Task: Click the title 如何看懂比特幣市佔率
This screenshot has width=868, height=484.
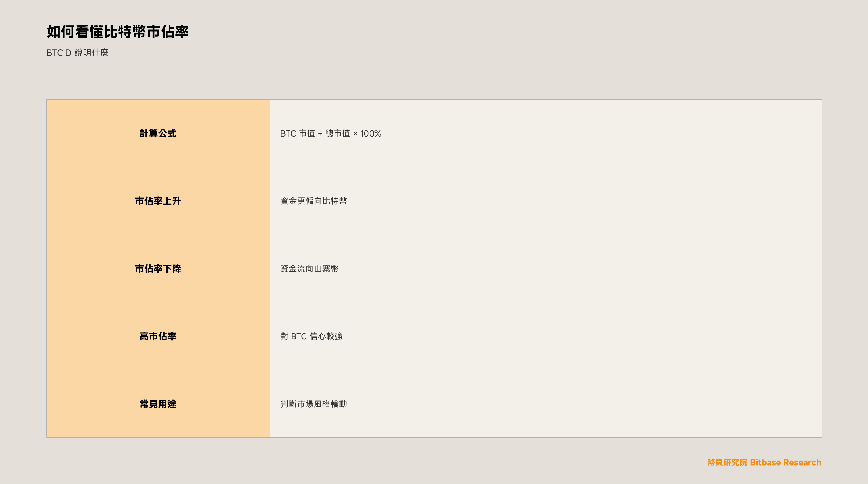Action: click(117, 32)
